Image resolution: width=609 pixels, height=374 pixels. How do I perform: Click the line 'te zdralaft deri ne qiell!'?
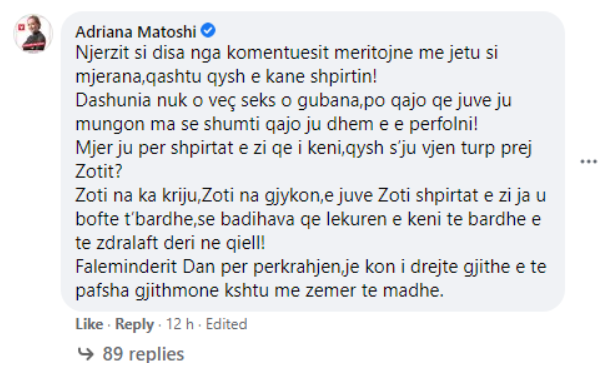click(170, 243)
